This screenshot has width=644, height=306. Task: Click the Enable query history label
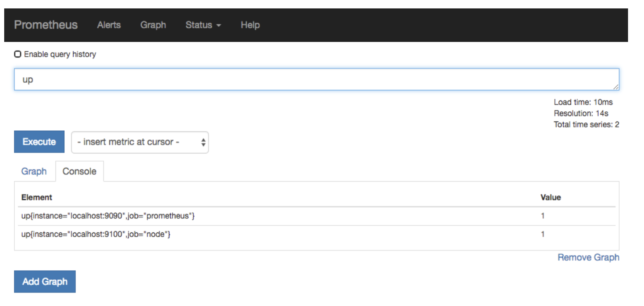click(x=60, y=54)
